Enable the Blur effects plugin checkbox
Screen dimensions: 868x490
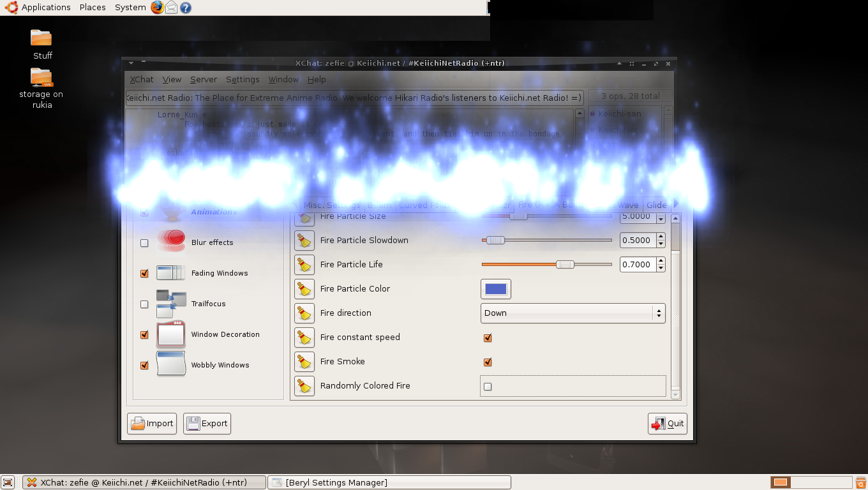coord(144,243)
